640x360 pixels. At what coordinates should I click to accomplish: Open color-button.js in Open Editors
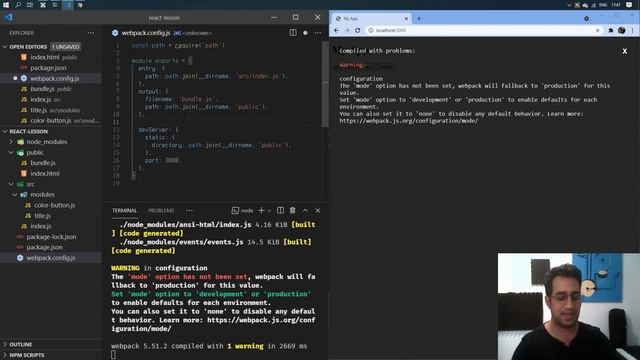coord(51,120)
